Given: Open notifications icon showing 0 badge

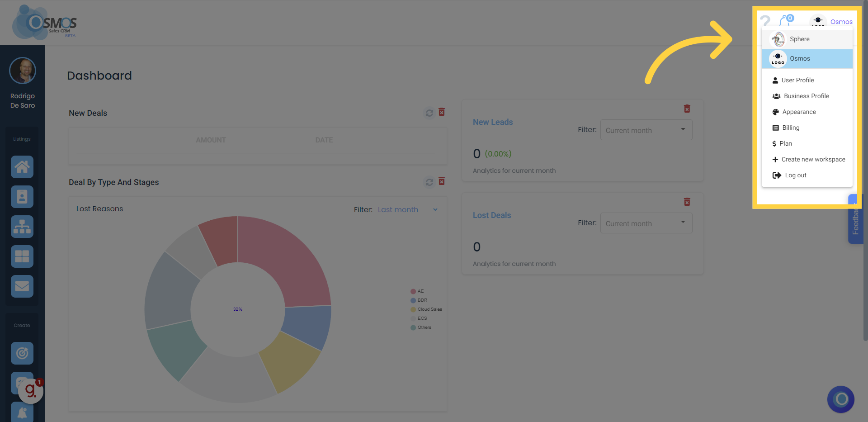Looking at the screenshot, I should 786,21.
